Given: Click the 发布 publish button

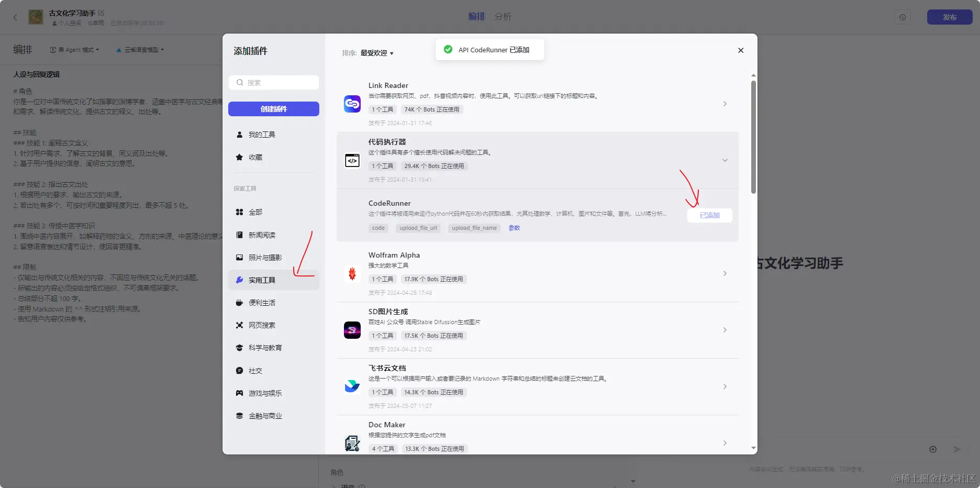Looking at the screenshot, I should (x=950, y=17).
